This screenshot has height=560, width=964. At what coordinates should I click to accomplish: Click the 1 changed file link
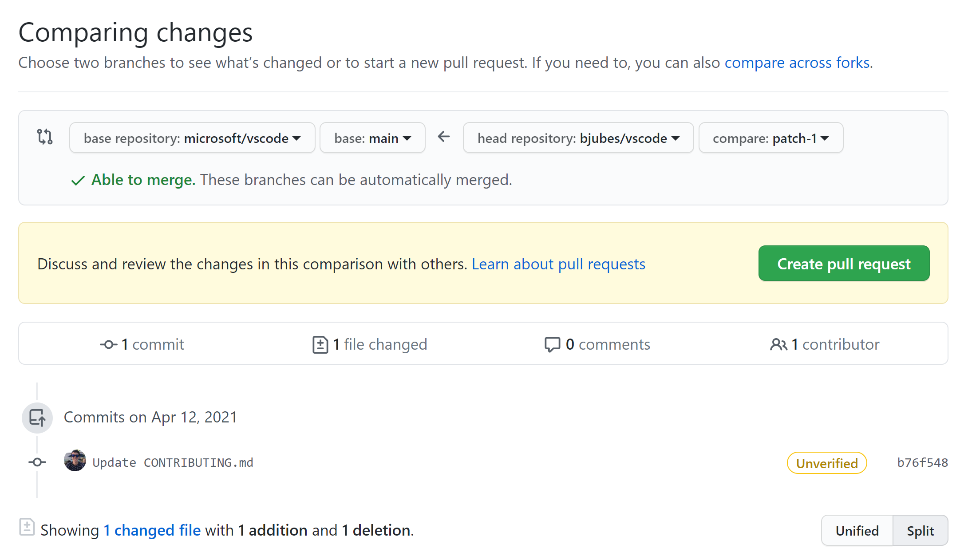pyautogui.click(x=152, y=530)
